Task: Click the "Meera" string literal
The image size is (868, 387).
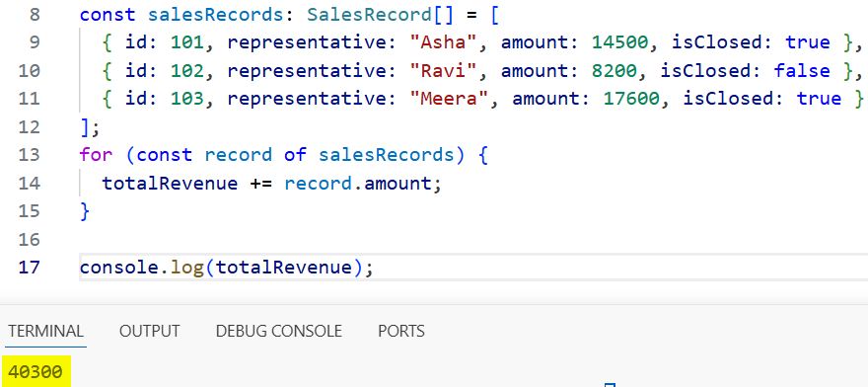Action: (x=449, y=99)
